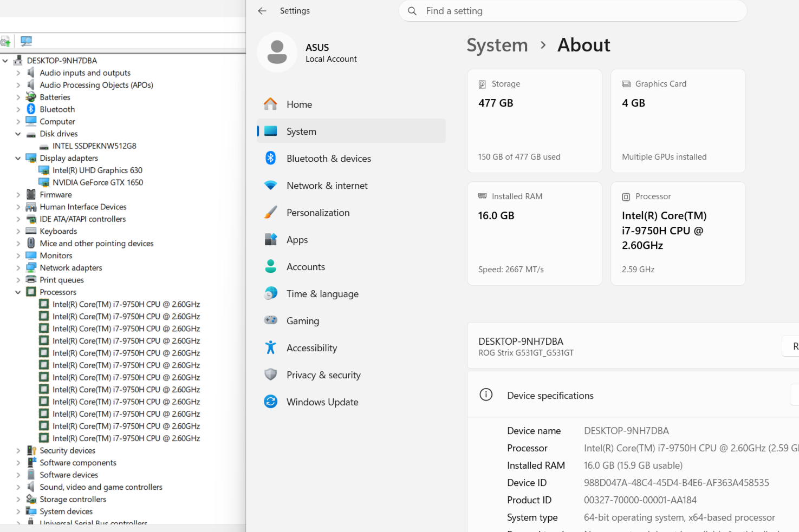Click the ASUS Local Account profile
This screenshot has width=799, height=532.
click(308, 52)
